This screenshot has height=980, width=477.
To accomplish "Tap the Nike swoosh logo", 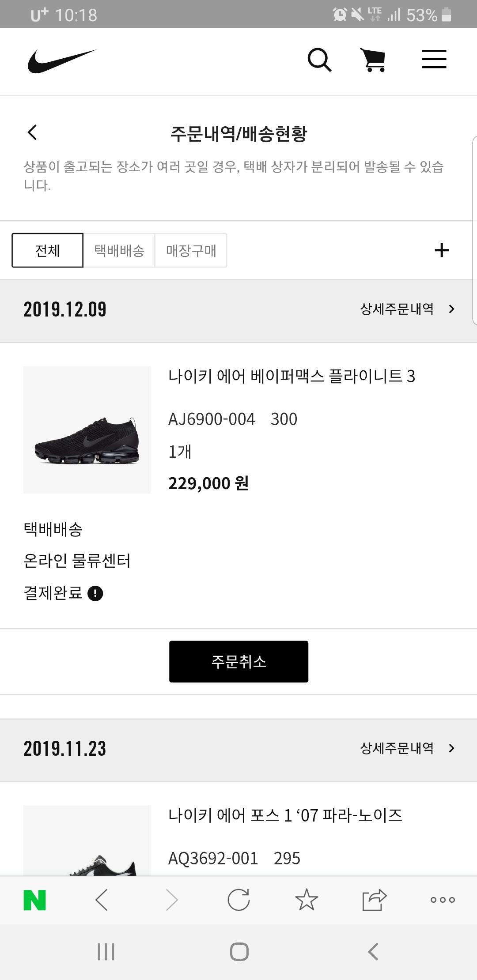I will click(x=62, y=61).
